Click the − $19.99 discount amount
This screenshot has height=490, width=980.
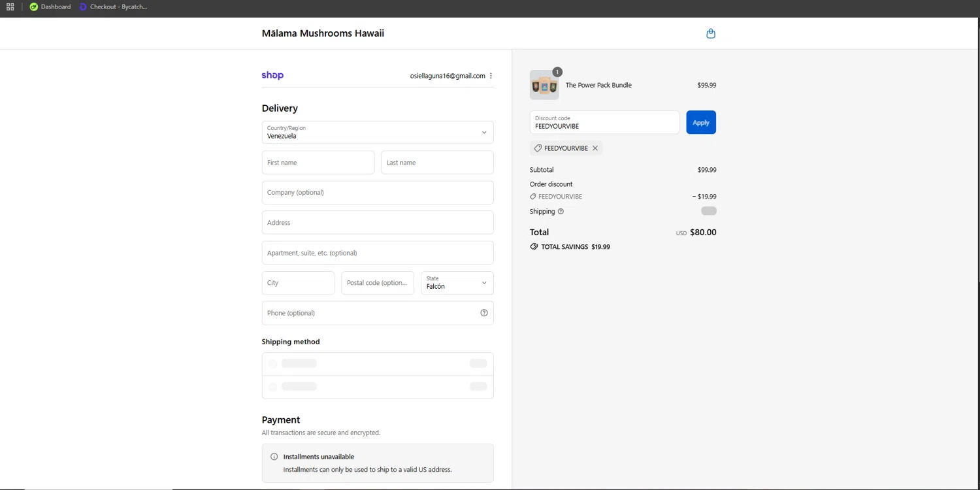704,197
